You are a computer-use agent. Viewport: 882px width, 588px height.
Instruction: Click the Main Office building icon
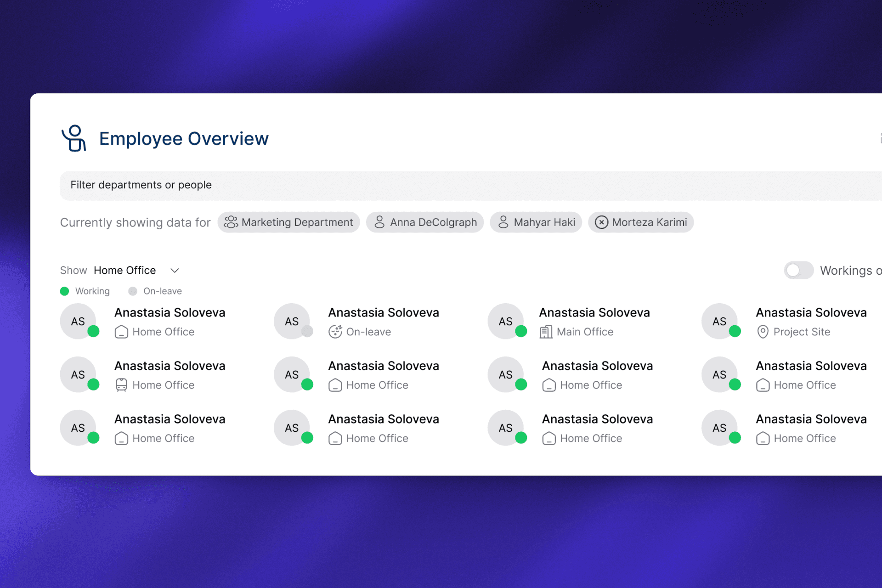[546, 332]
